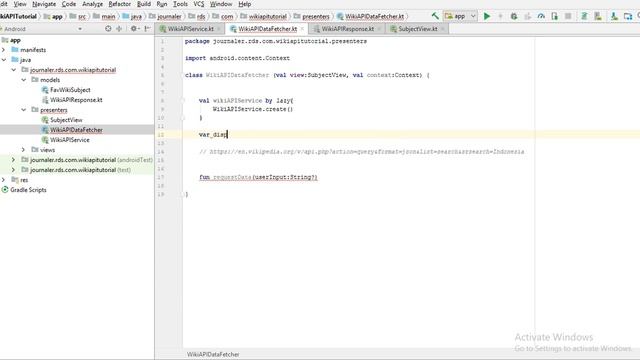Open the Window menu
Screen dimensions: 640x360
coord(221,4)
